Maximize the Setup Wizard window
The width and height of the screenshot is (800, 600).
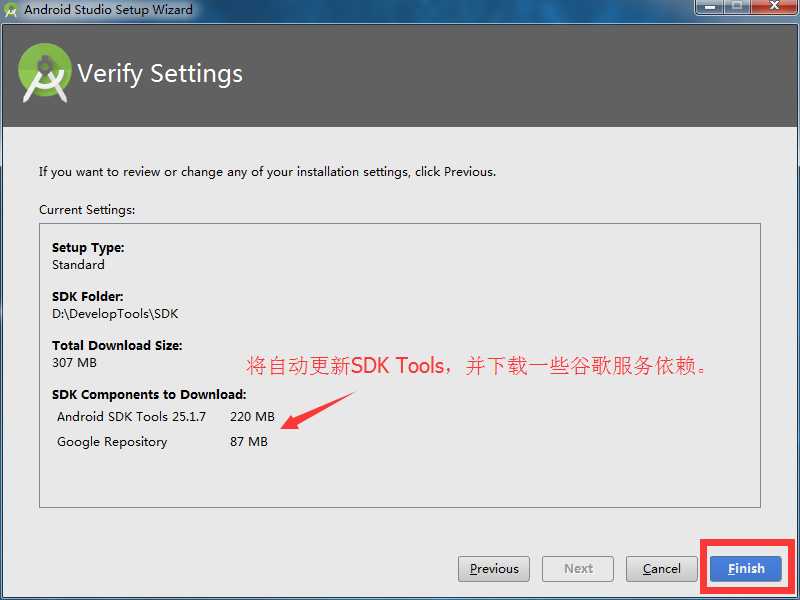click(737, 7)
